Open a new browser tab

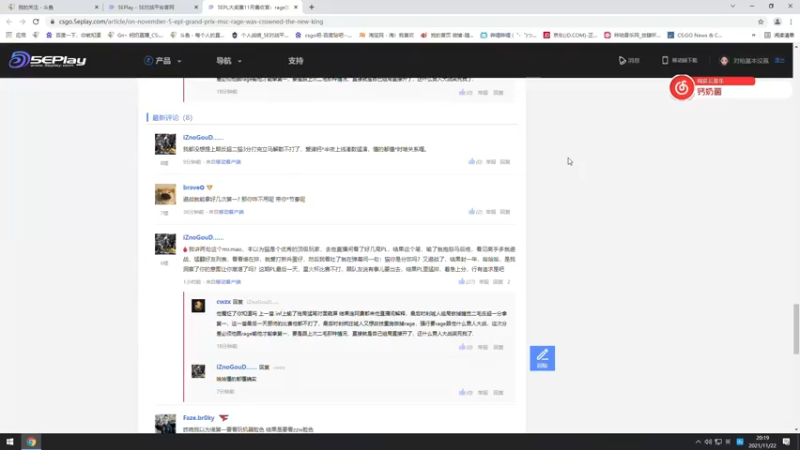tap(311, 7)
